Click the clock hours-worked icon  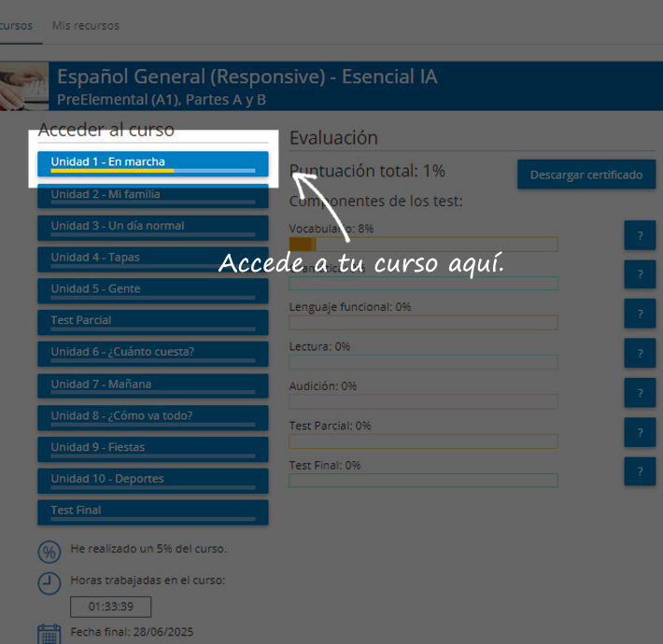(x=49, y=583)
